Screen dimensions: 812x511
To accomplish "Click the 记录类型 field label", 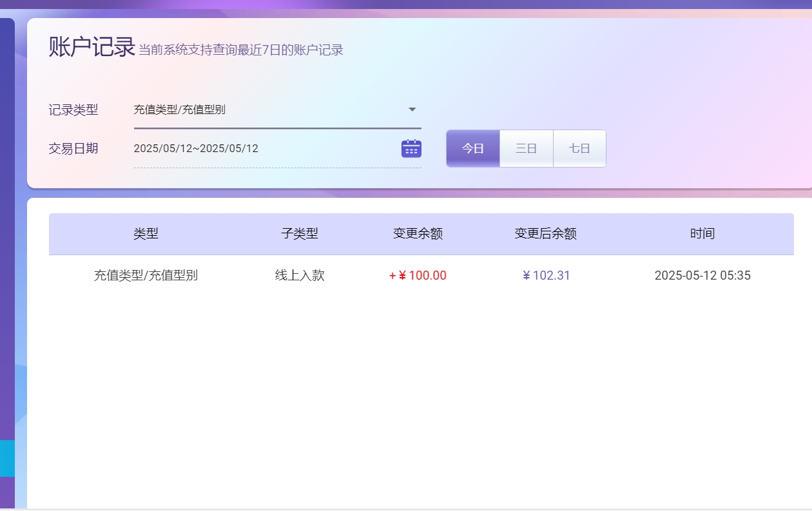I will pos(73,110).
